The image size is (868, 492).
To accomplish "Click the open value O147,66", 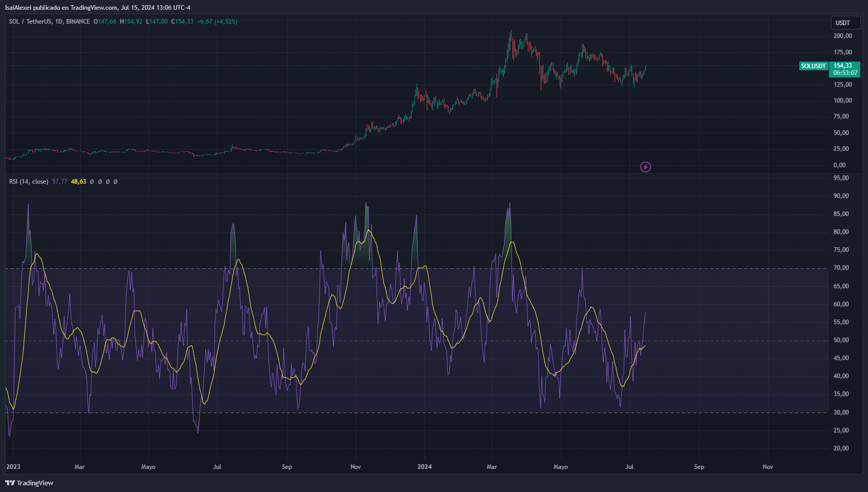I will (105, 22).
